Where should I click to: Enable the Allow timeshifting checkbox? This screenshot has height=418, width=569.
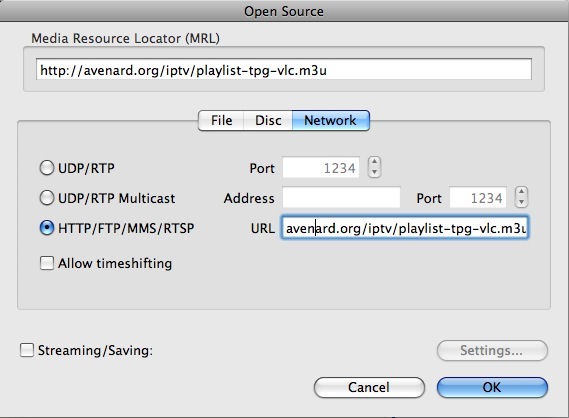click(x=47, y=263)
